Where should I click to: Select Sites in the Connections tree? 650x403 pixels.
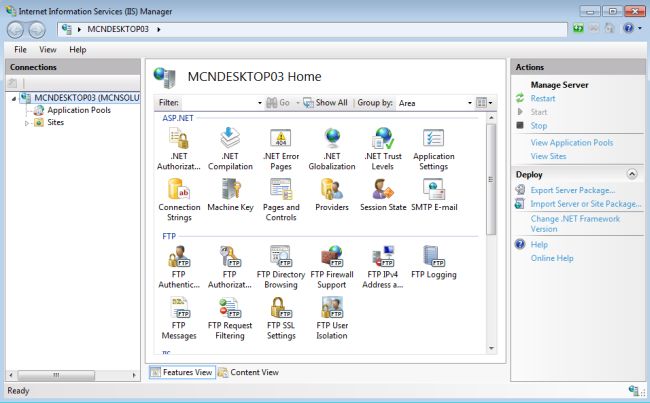(55, 122)
